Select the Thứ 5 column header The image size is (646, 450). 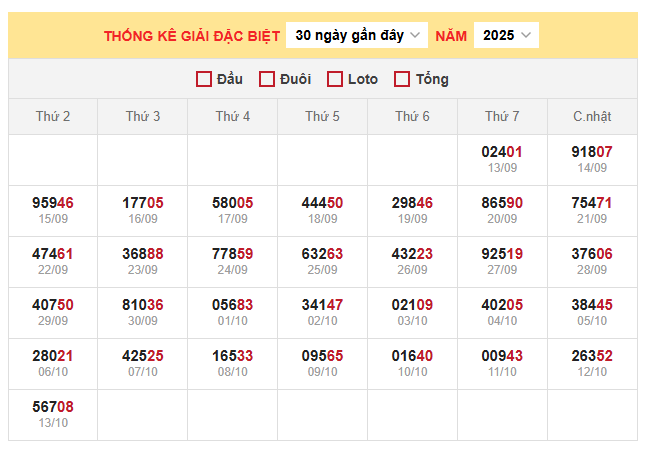click(323, 117)
